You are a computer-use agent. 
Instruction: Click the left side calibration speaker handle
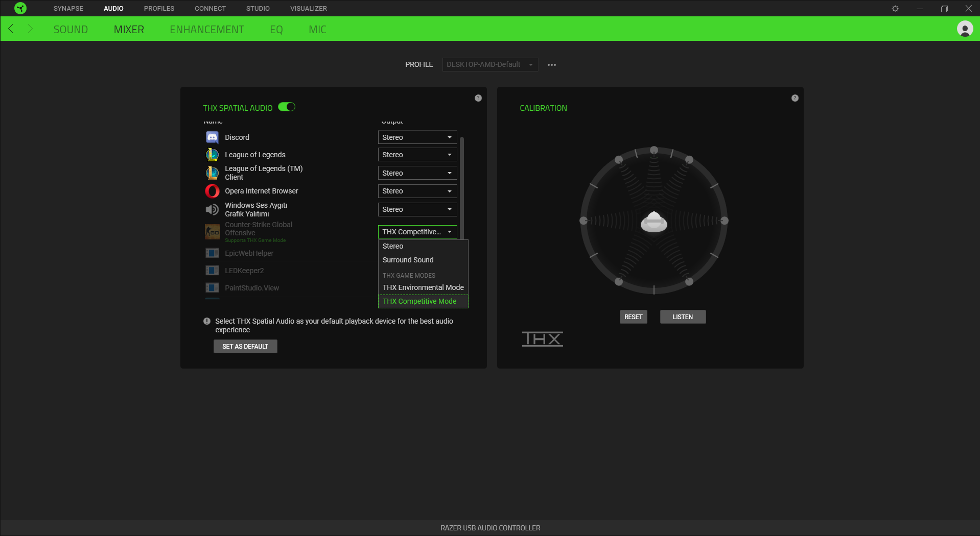[x=584, y=221]
